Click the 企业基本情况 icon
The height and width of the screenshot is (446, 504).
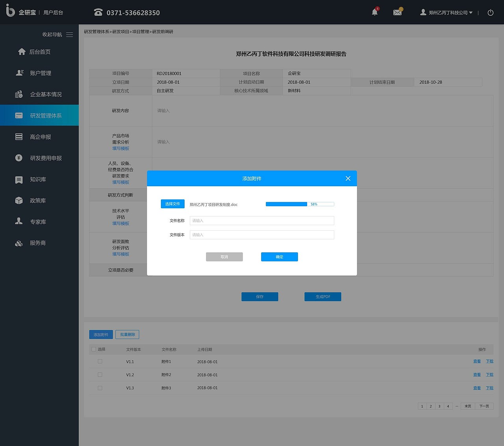tap(19, 94)
